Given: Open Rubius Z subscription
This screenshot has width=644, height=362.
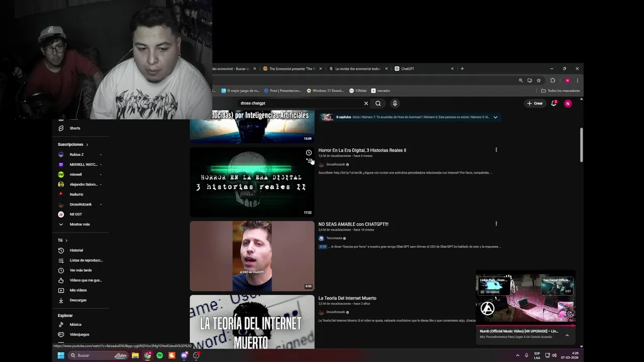Looking at the screenshot, I should click(76, 155).
